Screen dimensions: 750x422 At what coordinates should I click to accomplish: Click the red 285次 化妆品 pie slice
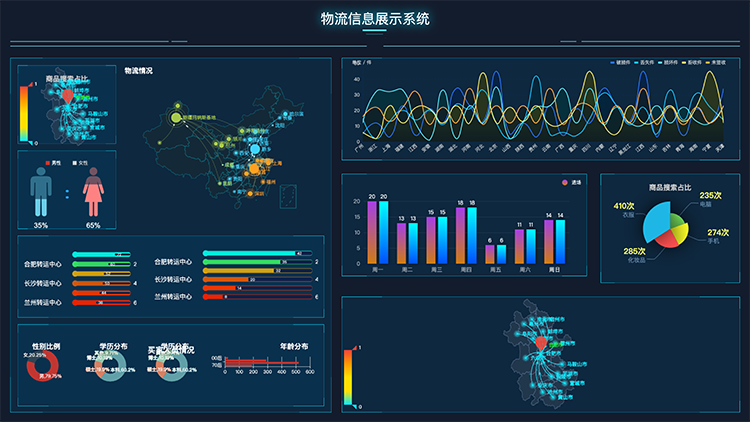click(x=666, y=239)
